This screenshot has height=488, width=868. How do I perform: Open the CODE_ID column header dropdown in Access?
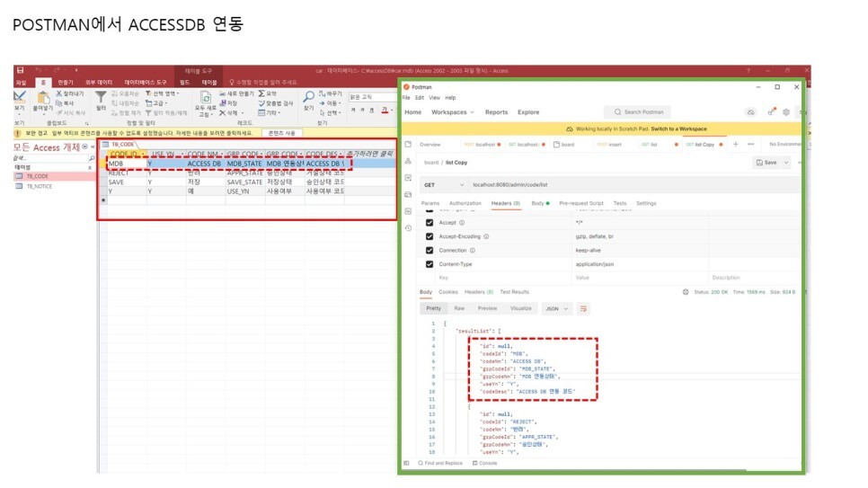[144, 154]
